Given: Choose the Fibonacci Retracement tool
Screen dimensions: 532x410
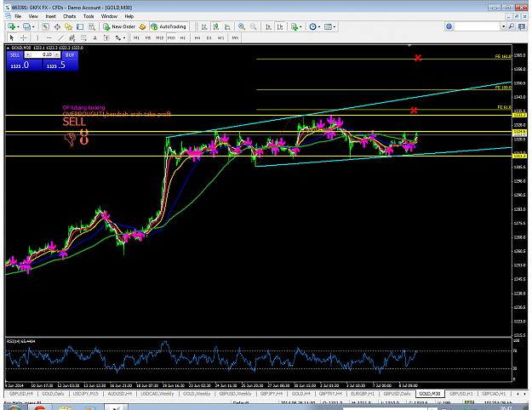Looking at the screenshot, I should (x=83, y=37).
